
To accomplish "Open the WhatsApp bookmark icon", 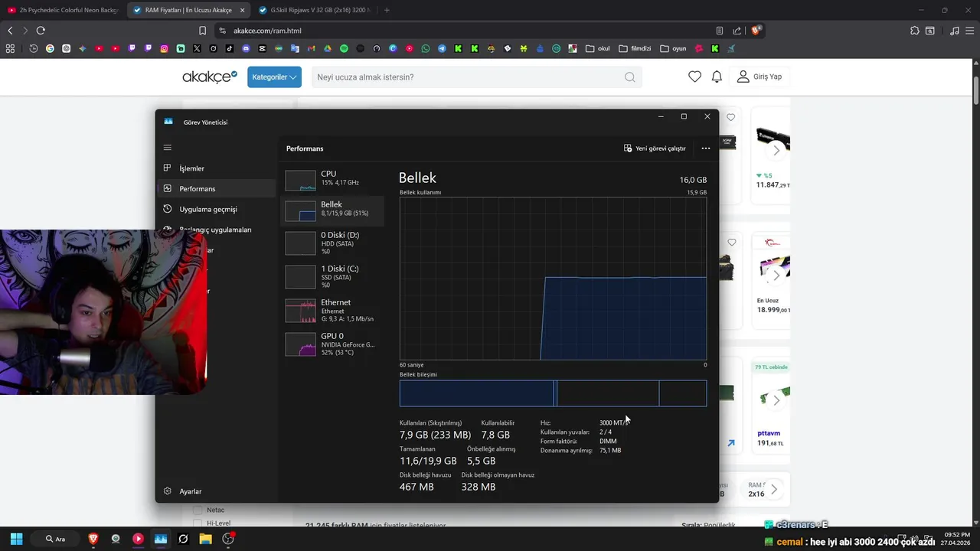I will click(426, 48).
